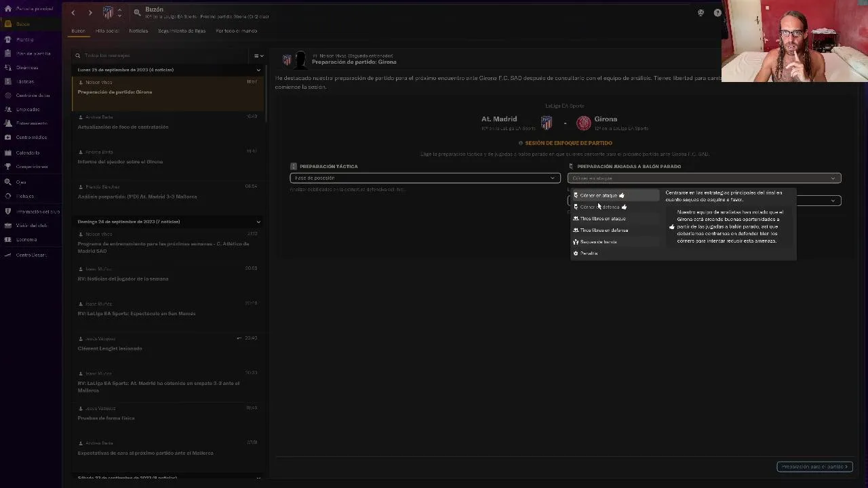Click the Girona team name link
868x488 pixels.
point(606,119)
